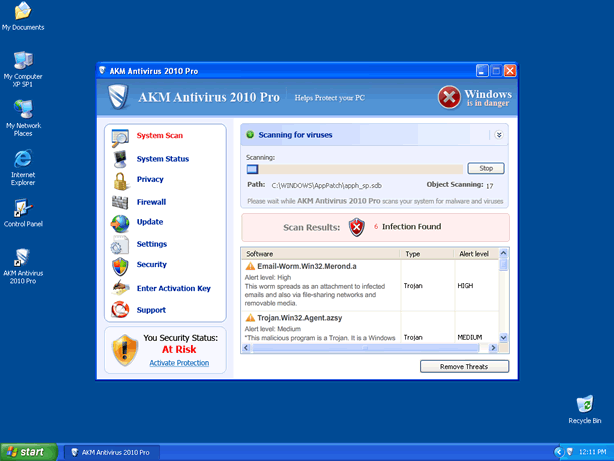Open the Recycle Bin desktop icon

point(584,408)
